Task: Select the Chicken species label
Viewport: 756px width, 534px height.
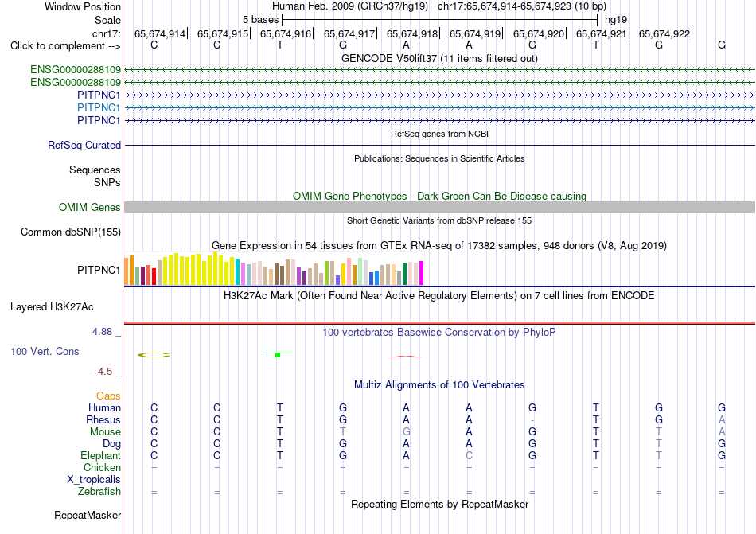Action: pyautogui.click(x=102, y=467)
